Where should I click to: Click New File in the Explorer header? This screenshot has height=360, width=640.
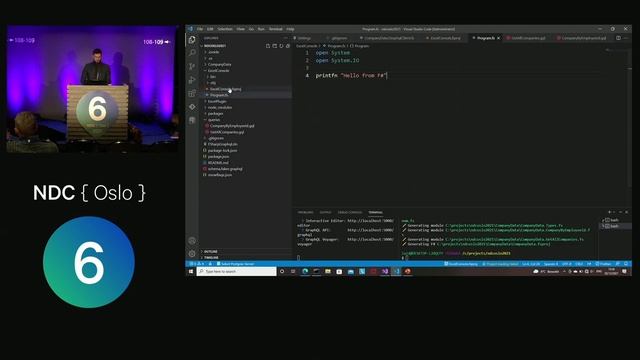tap(268, 46)
